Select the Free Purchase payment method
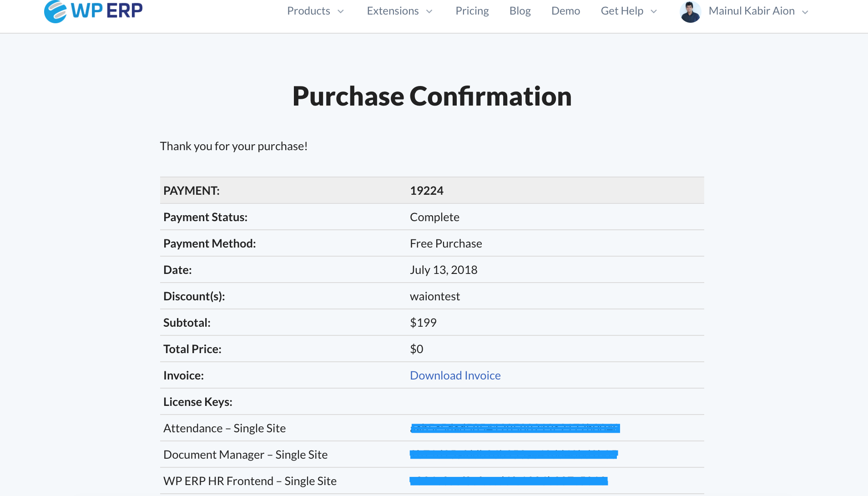This screenshot has width=868, height=496. coord(446,243)
